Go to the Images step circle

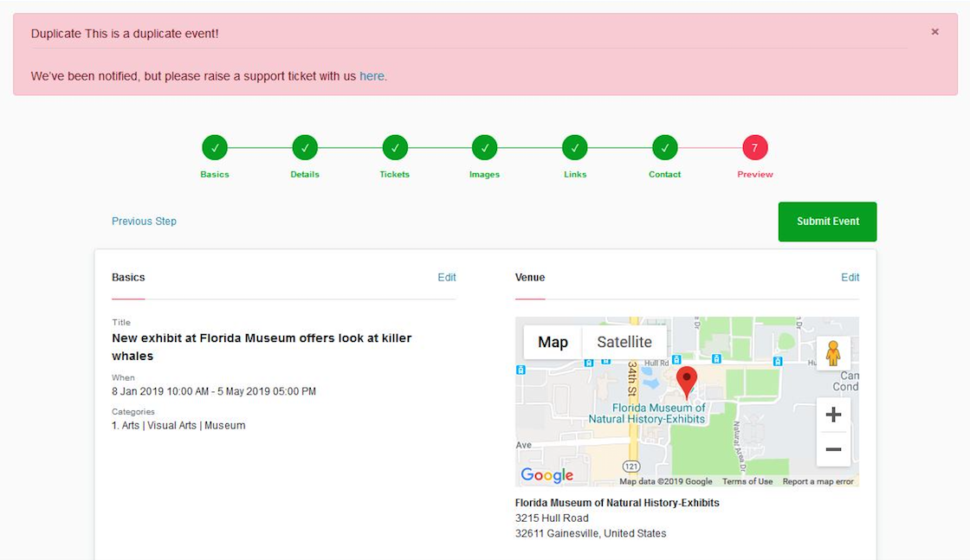484,148
